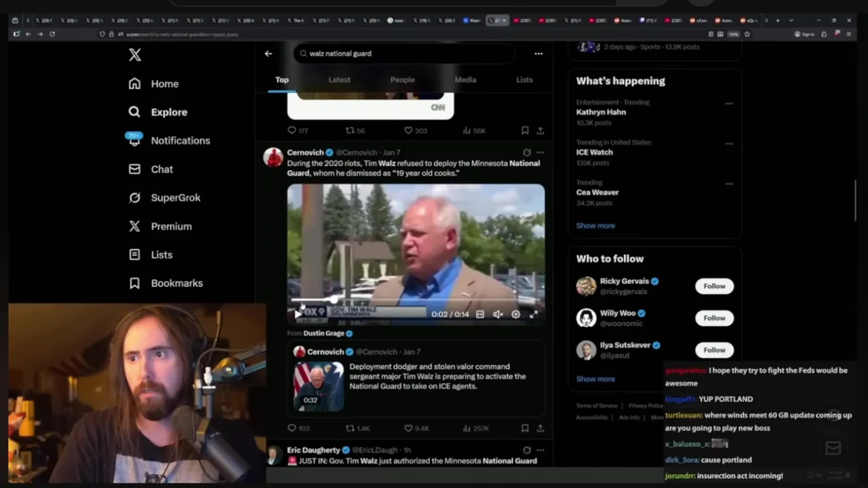The width and height of the screenshot is (868, 488).
Task: Click Grok icon on Eric Daugherty post
Action: pyautogui.click(x=527, y=450)
